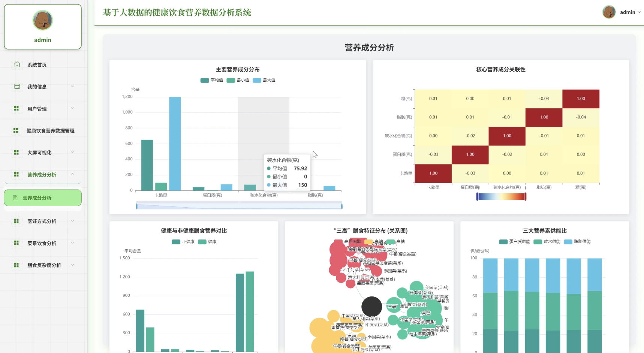Click the bear avatar in the sidebar profile card
The height and width of the screenshot is (353, 644).
(x=43, y=20)
